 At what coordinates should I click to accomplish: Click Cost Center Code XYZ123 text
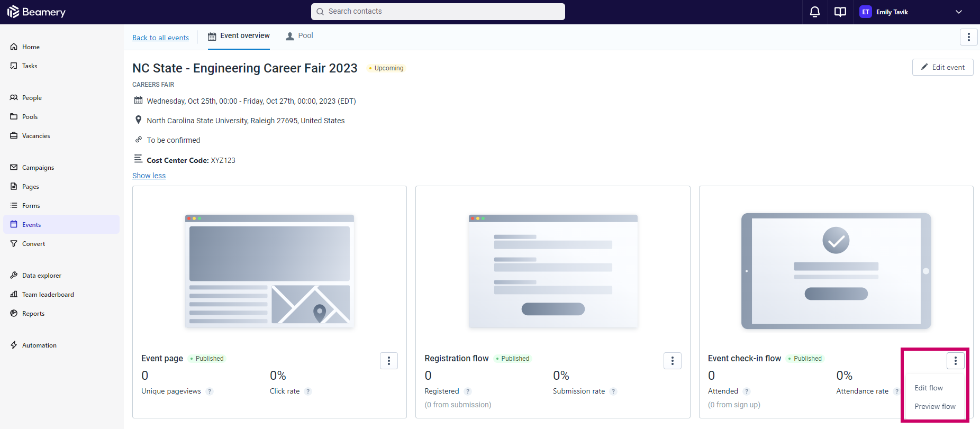[x=191, y=160]
